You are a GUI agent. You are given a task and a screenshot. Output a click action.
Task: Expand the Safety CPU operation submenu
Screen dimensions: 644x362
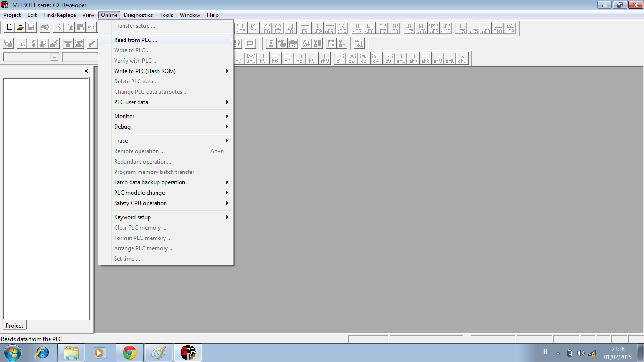click(166, 203)
